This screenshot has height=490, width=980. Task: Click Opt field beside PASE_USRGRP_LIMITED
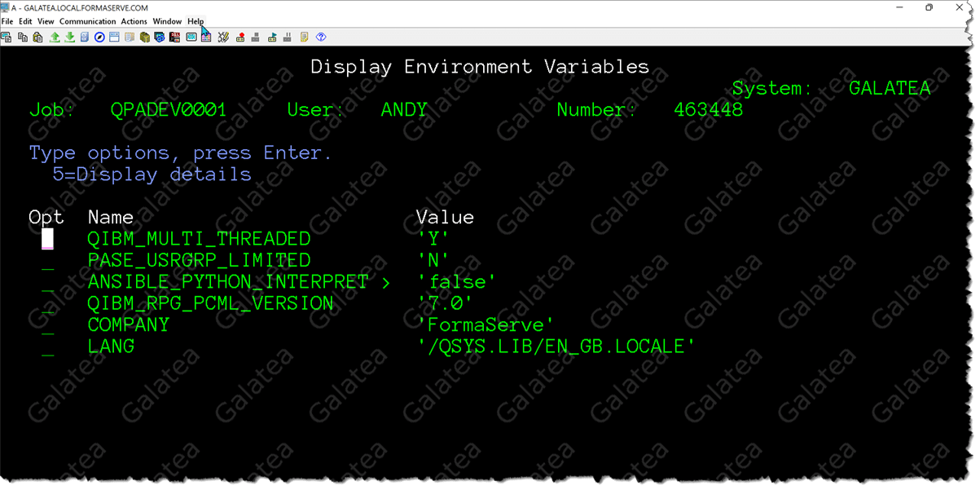[x=48, y=261]
